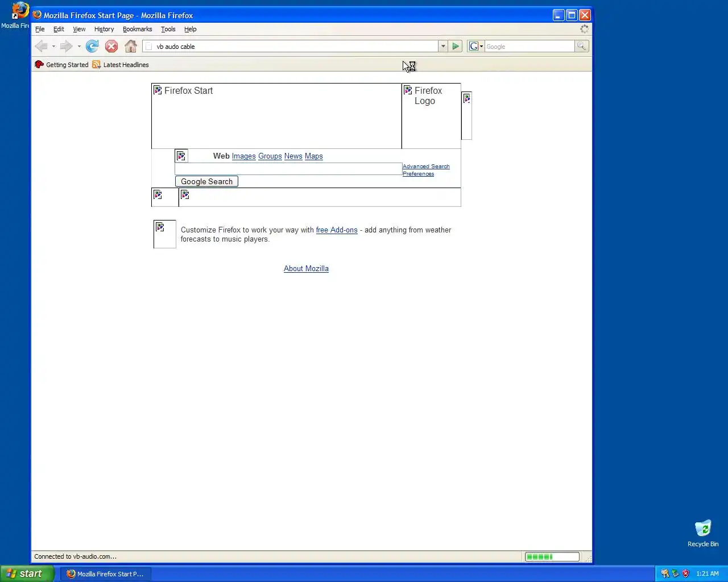Open the Recycle Bin on desktop
728x582 pixels.
coord(703,534)
